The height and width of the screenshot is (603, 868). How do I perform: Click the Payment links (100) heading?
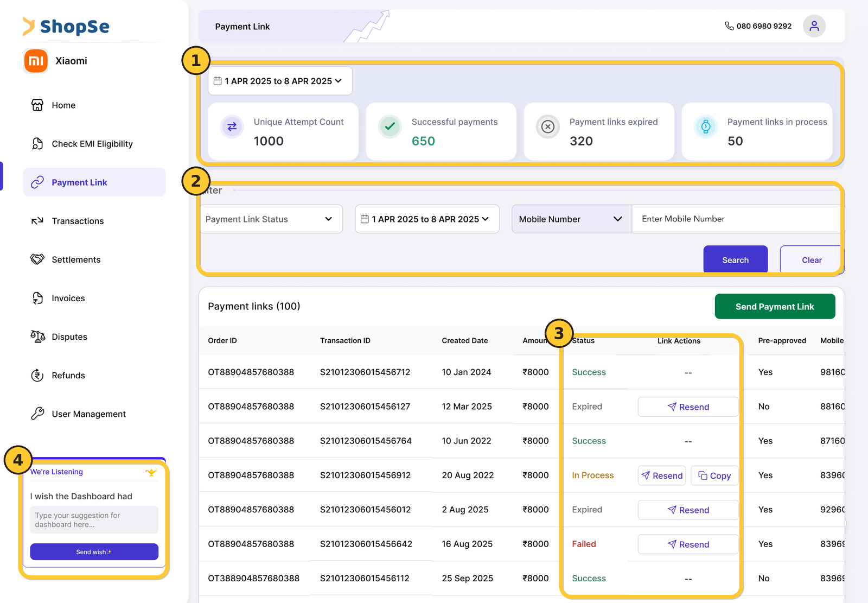254,306
